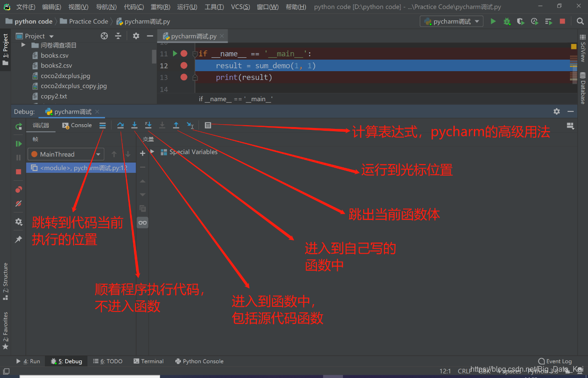Expand the 问卷调查项目 folder
The image size is (588, 378).
[23, 45]
